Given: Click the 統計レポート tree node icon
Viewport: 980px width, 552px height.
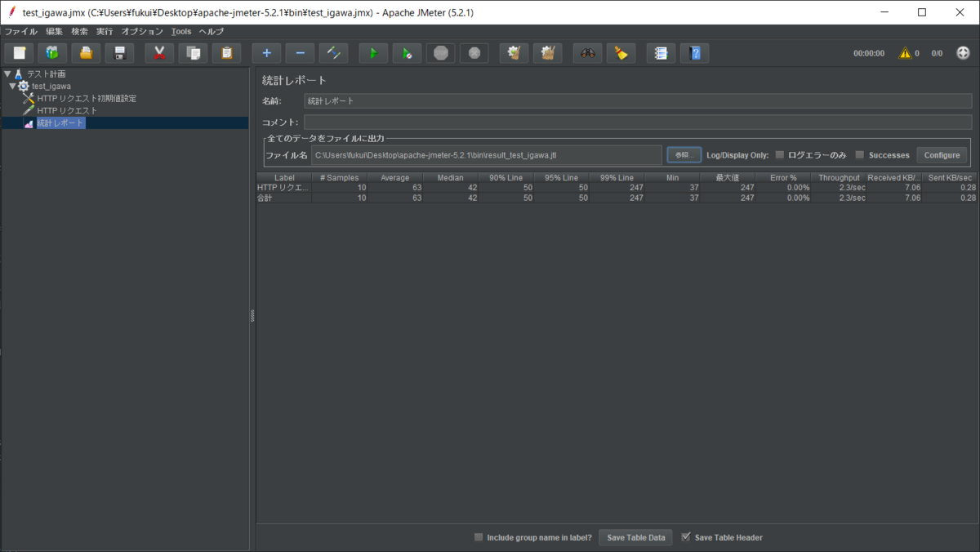Looking at the screenshot, I should [29, 123].
